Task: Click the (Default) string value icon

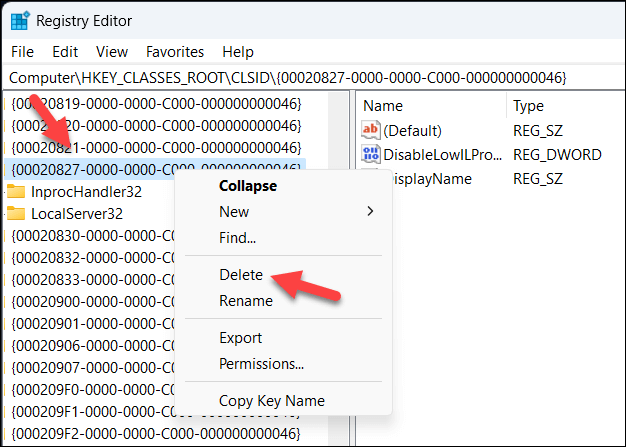Action: [370, 130]
